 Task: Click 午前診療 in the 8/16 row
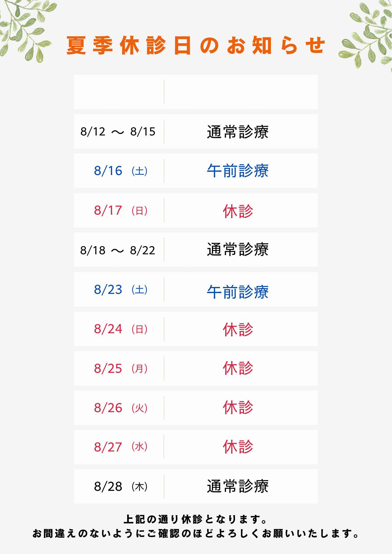238,171
